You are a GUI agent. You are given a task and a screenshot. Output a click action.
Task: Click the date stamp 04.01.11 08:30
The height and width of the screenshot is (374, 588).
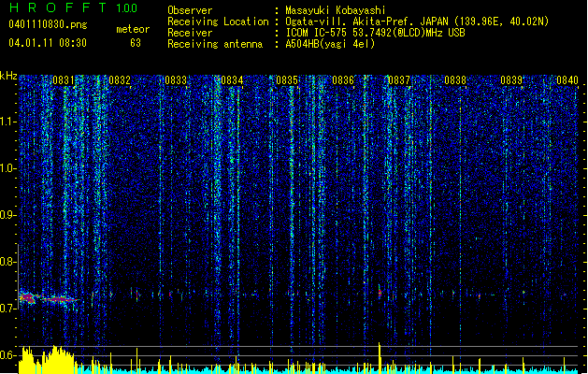pyautogui.click(x=48, y=43)
